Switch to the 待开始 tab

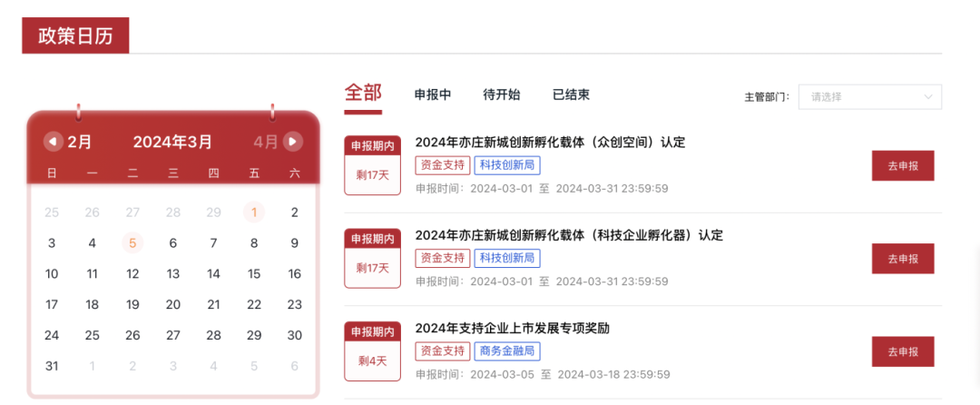501,95
